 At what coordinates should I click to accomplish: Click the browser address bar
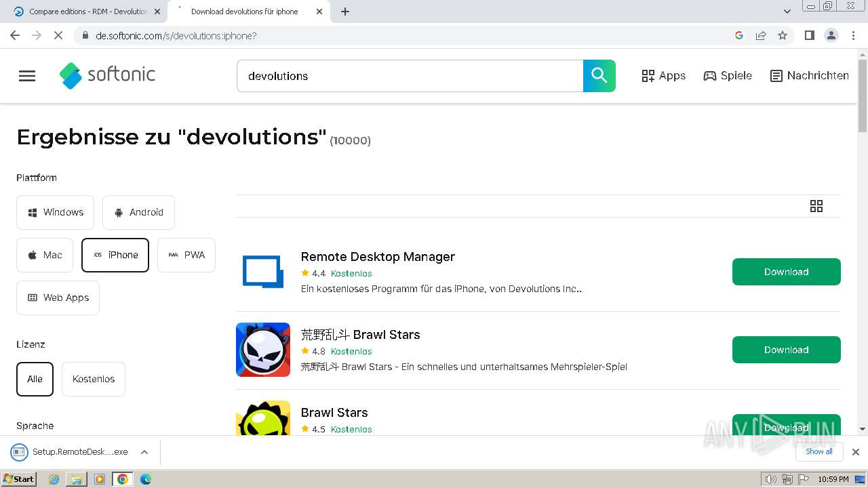(x=407, y=35)
